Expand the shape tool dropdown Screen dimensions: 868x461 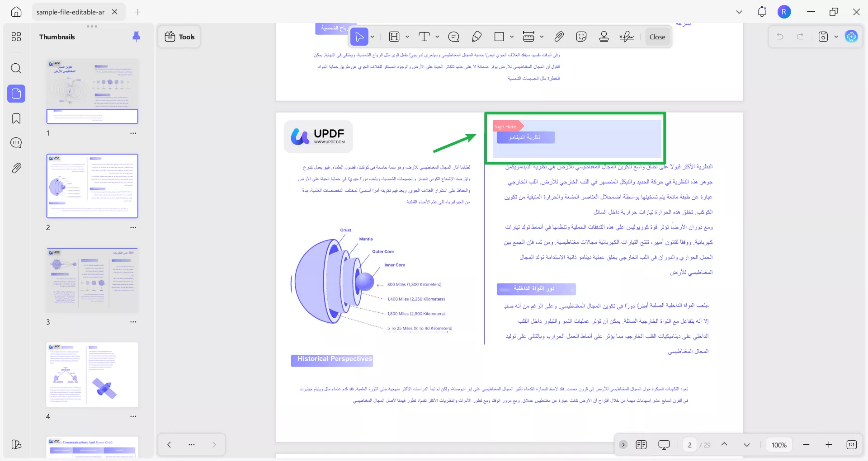pos(512,37)
